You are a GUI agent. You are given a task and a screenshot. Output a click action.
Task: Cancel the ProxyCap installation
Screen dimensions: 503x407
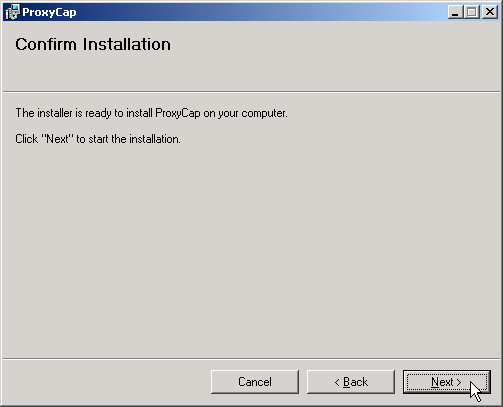coord(255,382)
